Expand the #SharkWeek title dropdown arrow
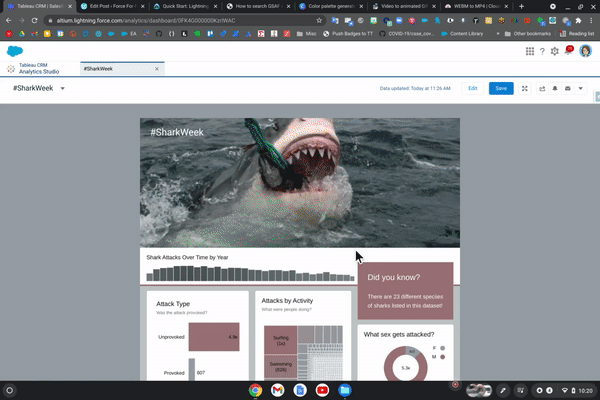 (x=62, y=88)
